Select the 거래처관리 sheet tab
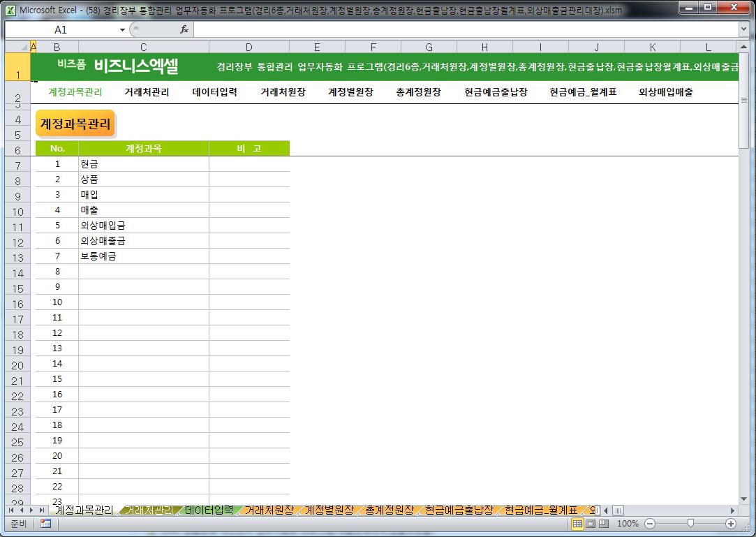This screenshot has height=537, width=756. coord(149,510)
